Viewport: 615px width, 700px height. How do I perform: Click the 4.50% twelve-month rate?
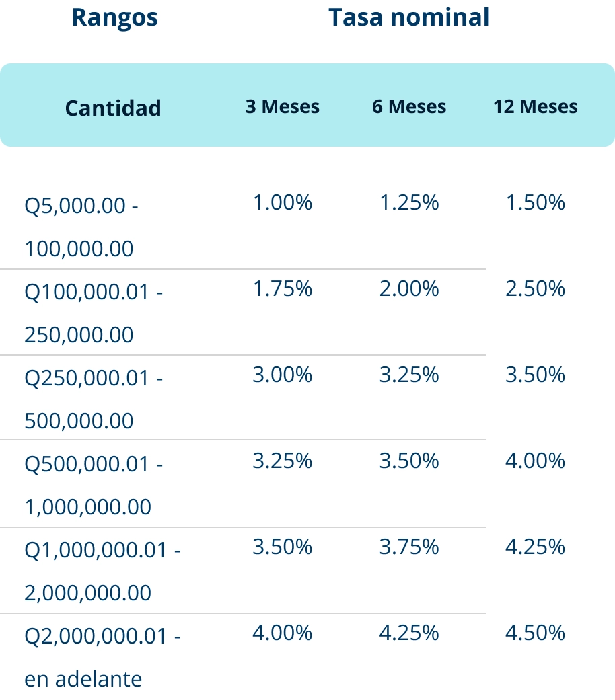pyautogui.click(x=536, y=633)
